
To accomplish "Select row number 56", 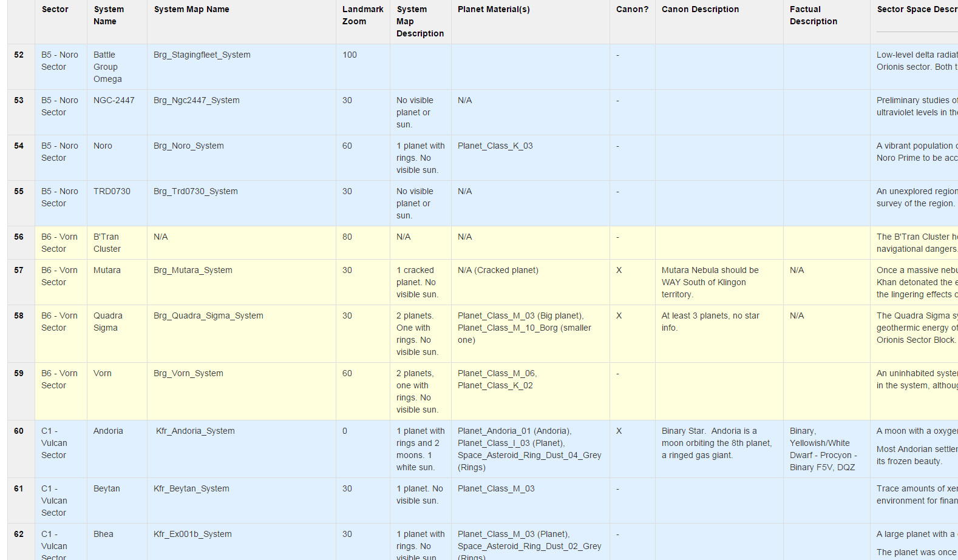I will (x=21, y=243).
